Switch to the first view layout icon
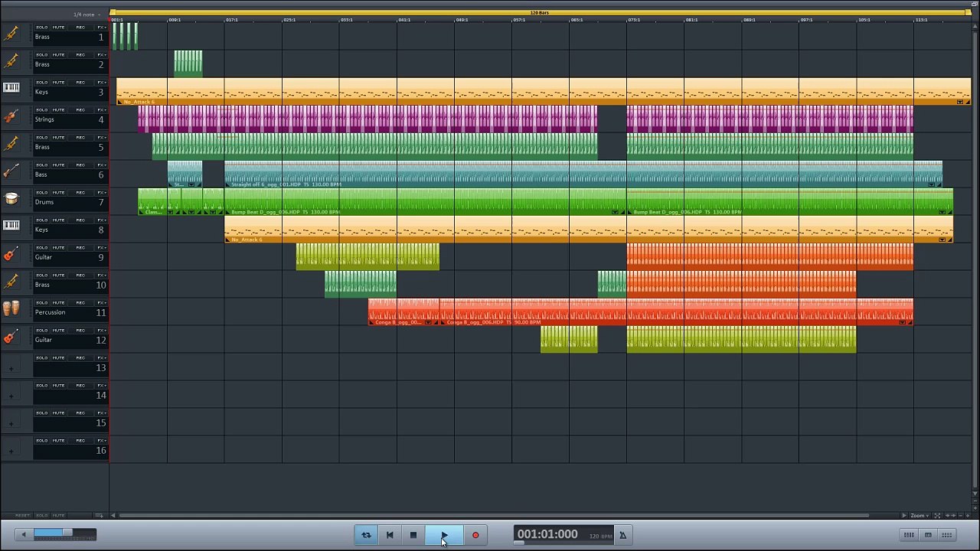This screenshot has height=551, width=980. (x=909, y=535)
